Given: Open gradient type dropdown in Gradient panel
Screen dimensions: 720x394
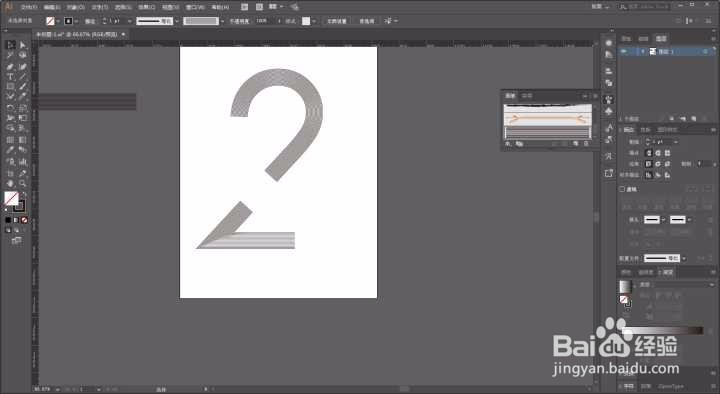Looking at the screenshot, I should pyautogui.click(x=712, y=285).
